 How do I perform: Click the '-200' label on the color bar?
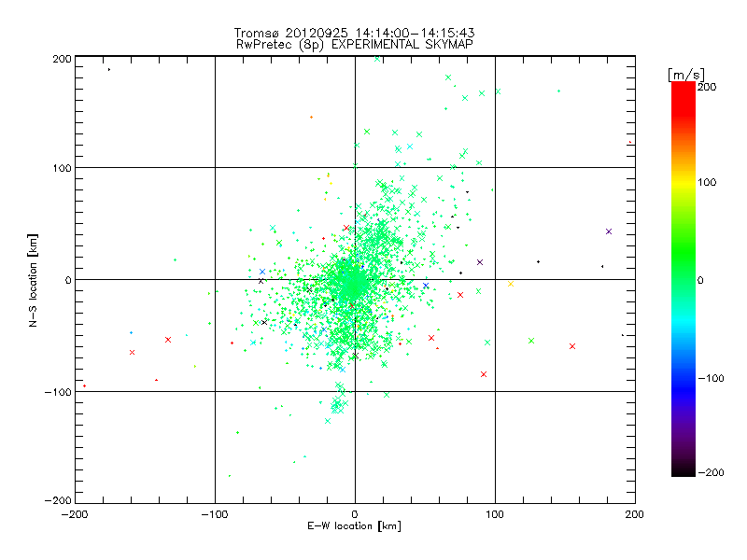click(x=711, y=472)
